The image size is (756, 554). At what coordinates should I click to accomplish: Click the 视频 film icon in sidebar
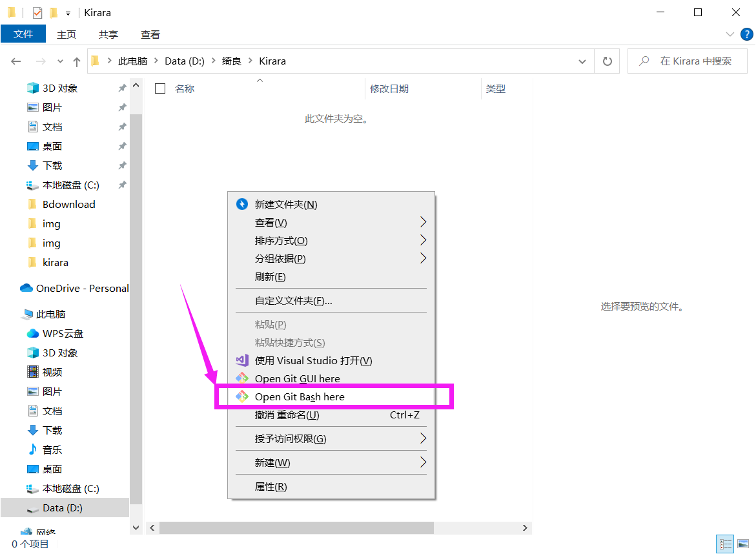(32, 372)
